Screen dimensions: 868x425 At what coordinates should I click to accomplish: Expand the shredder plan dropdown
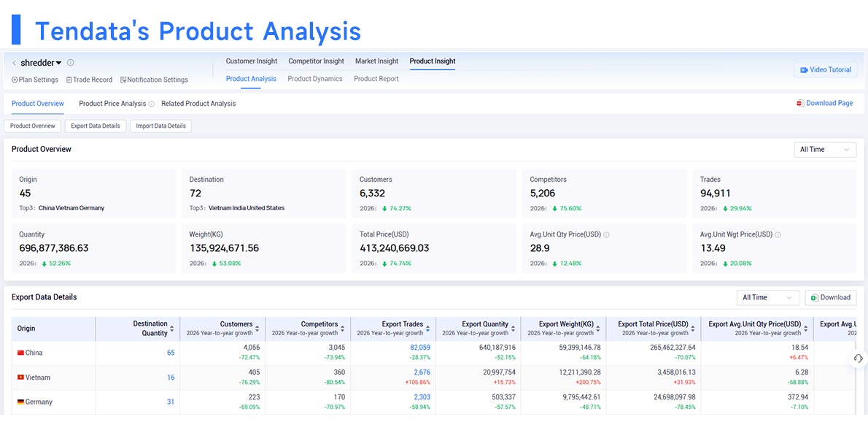pyautogui.click(x=58, y=64)
